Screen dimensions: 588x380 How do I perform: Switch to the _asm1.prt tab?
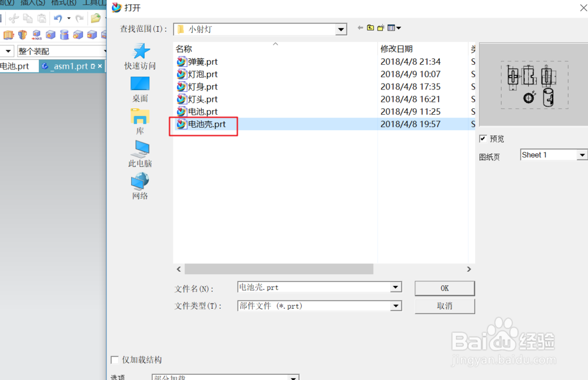pyautogui.click(x=71, y=66)
